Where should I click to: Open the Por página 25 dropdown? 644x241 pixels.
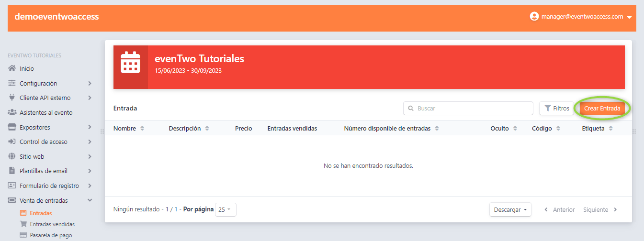coord(226,210)
